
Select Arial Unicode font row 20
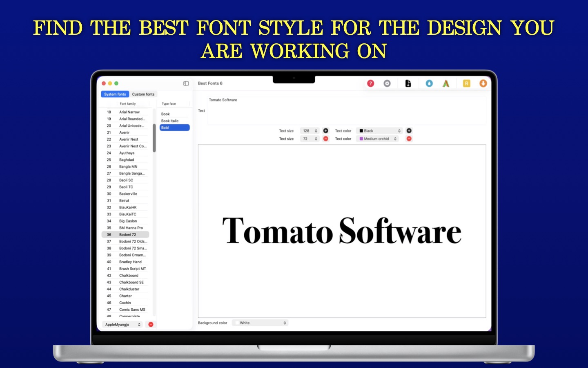125,126
